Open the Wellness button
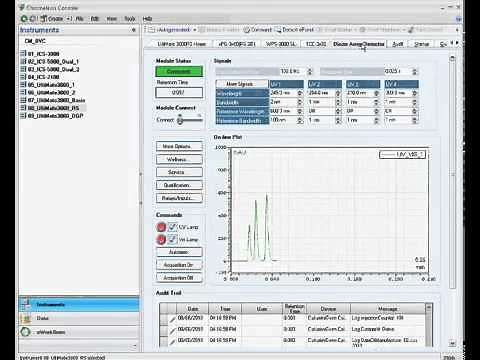Screen dimensions: 480x360 (x=179, y=159)
